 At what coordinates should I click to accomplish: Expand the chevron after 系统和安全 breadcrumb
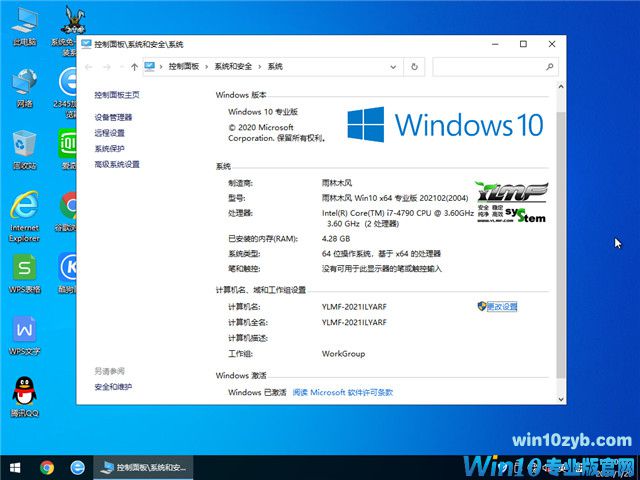(260, 67)
